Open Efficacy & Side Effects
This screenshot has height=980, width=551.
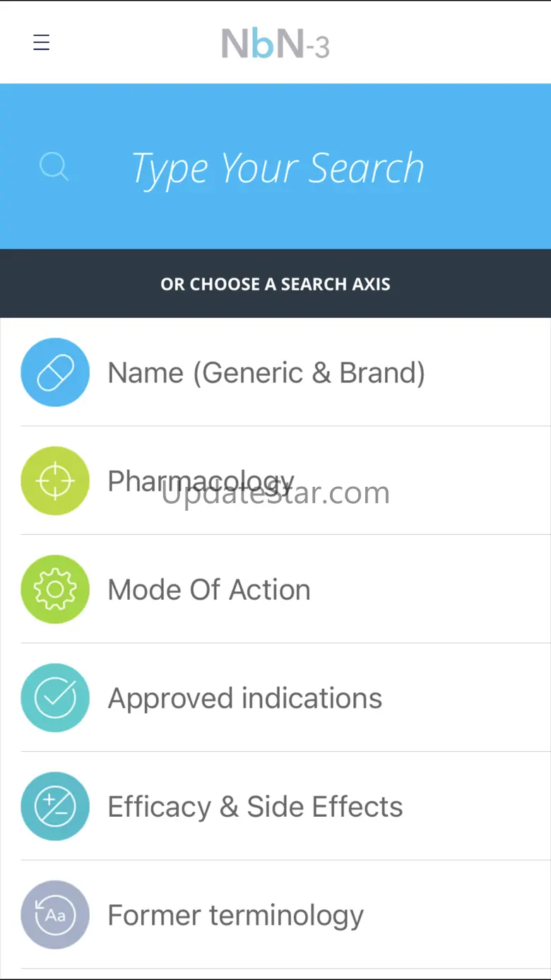pos(254,807)
